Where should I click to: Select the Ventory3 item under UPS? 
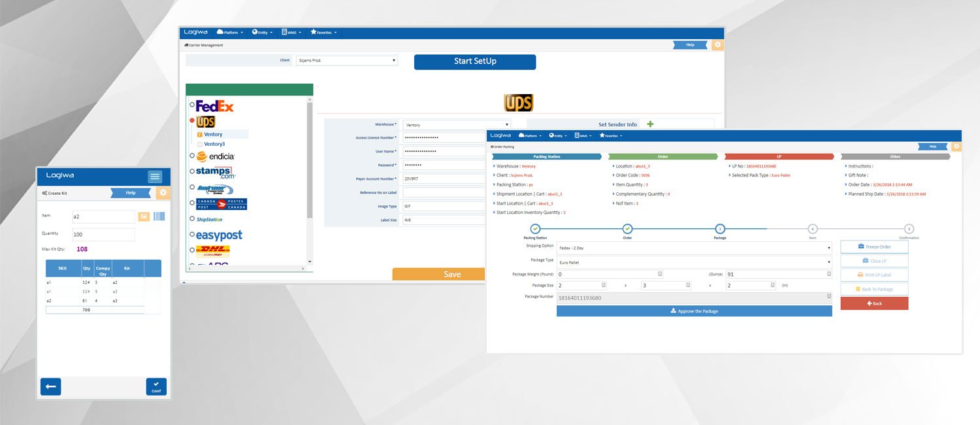(214, 144)
